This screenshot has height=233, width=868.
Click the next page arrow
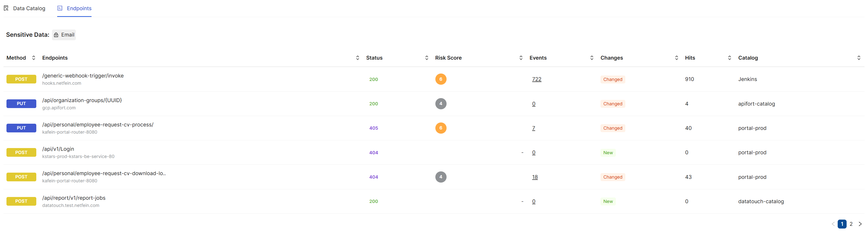pyautogui.click(x=860, y=224)
